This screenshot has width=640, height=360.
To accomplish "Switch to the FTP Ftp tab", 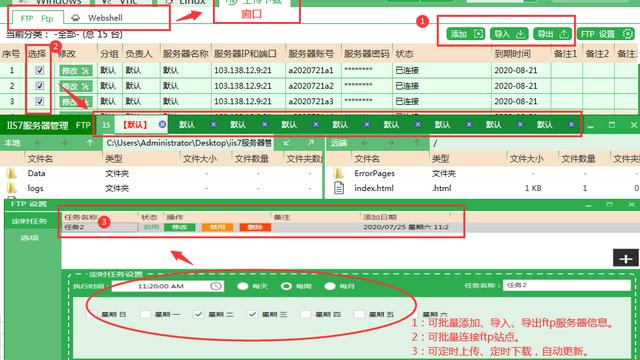I will coord(37,18).
